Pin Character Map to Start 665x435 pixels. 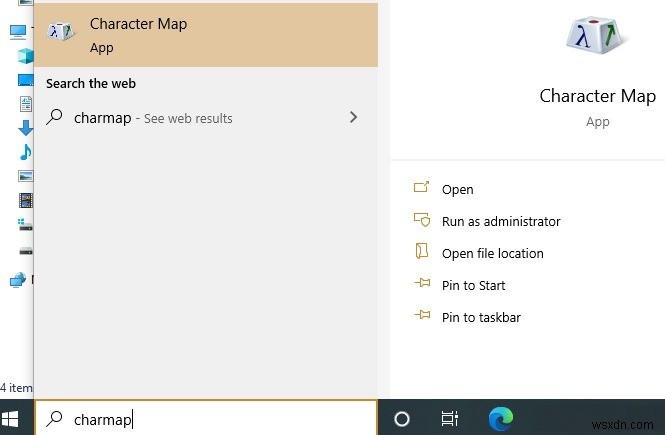[x=473, y=285]
